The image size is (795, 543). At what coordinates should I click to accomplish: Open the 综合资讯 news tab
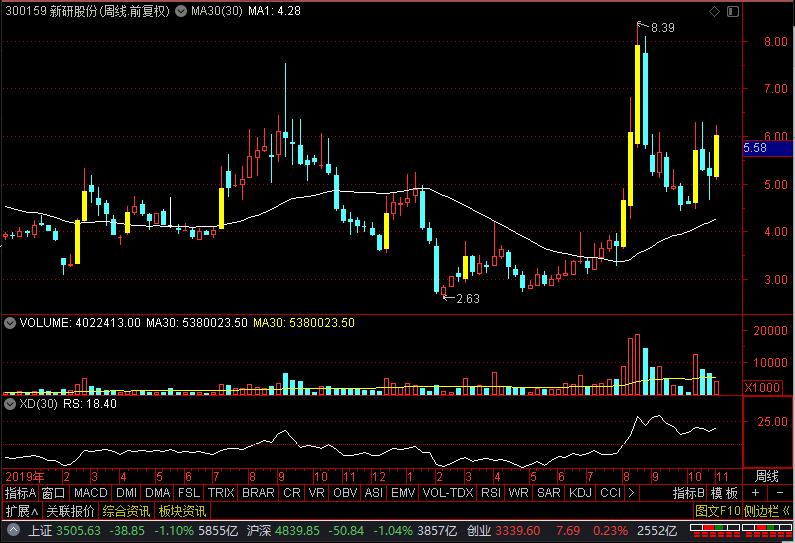click(127, 511)
